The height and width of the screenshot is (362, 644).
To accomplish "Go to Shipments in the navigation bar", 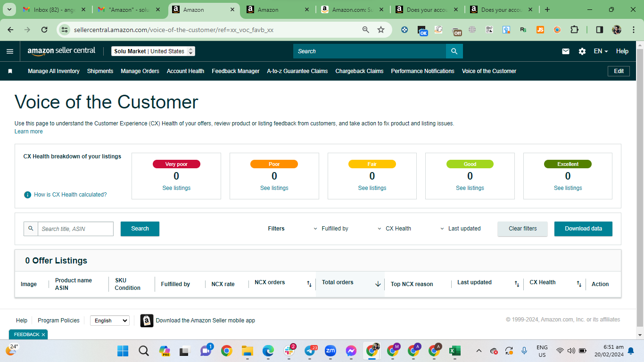I will click(100, 71).
